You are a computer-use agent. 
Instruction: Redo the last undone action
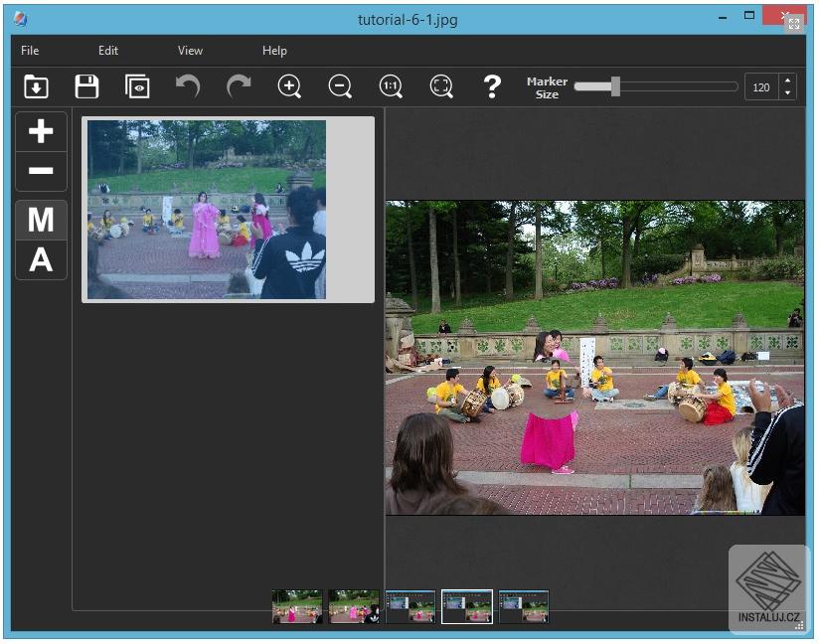click(x=239, y=86)
